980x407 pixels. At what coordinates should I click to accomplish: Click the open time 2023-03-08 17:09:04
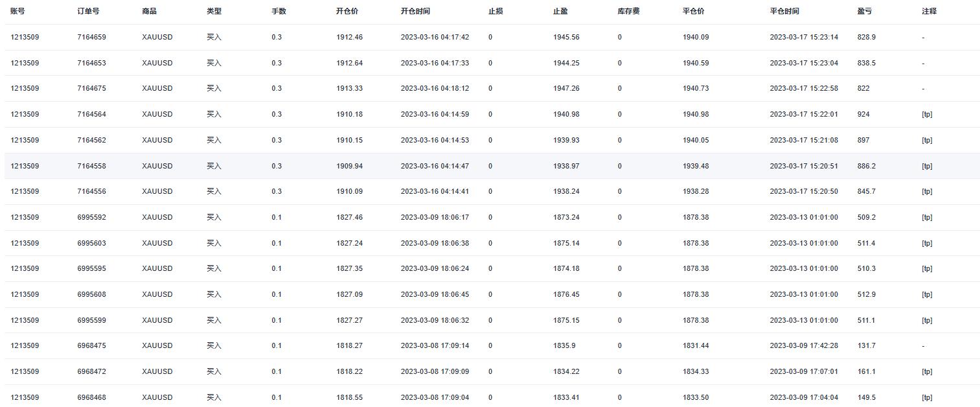click(435, 397)
